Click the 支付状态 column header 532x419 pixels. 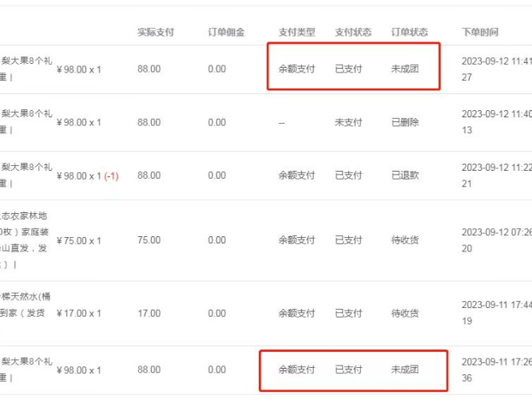(353, 32)
